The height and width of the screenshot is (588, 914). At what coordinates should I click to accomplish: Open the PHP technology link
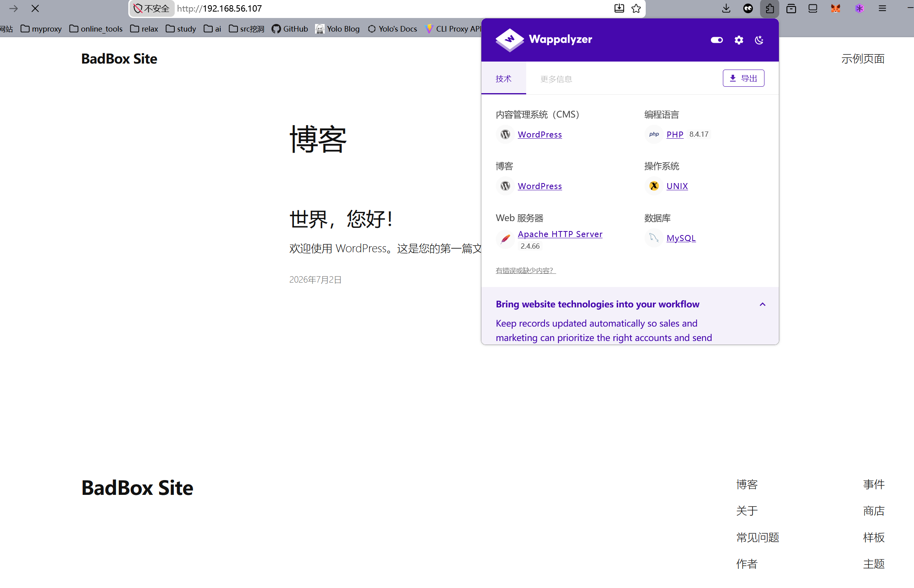(x=675, y=134)
